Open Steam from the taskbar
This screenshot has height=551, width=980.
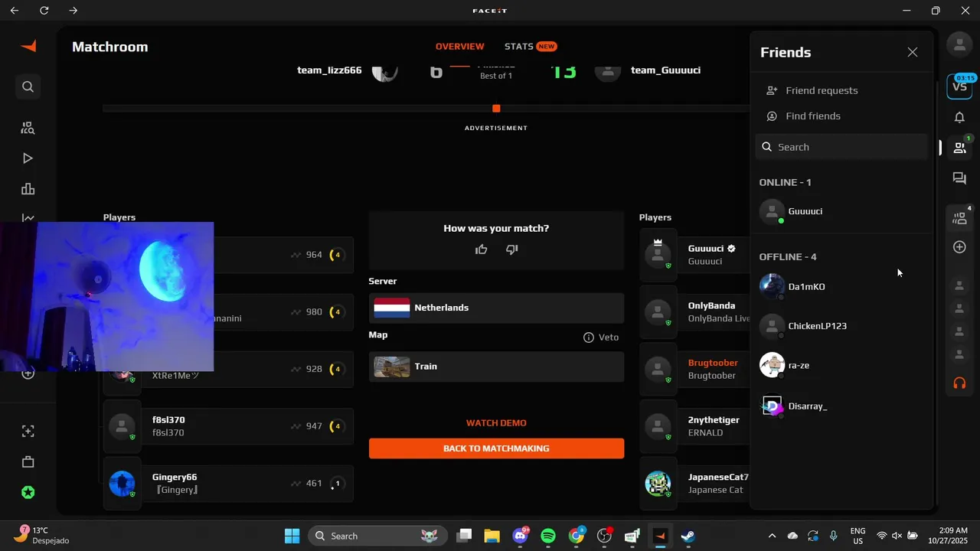(x=688, y=536)
